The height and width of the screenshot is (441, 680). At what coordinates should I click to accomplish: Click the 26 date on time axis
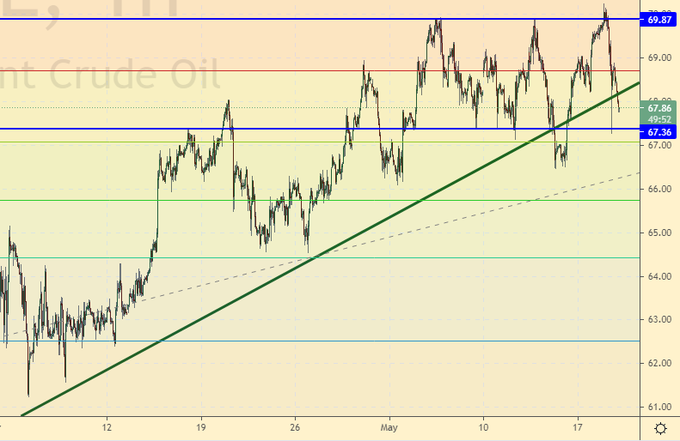click(295, 427)
